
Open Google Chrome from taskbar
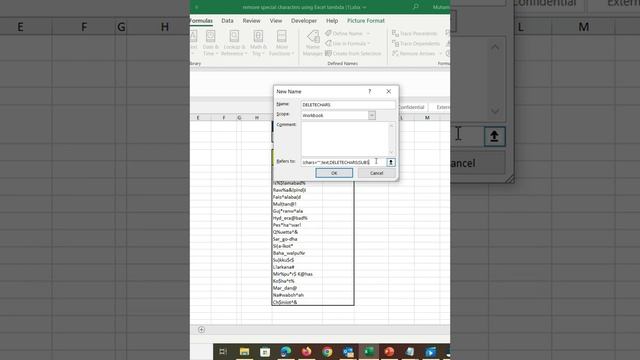tap(327, 351)
